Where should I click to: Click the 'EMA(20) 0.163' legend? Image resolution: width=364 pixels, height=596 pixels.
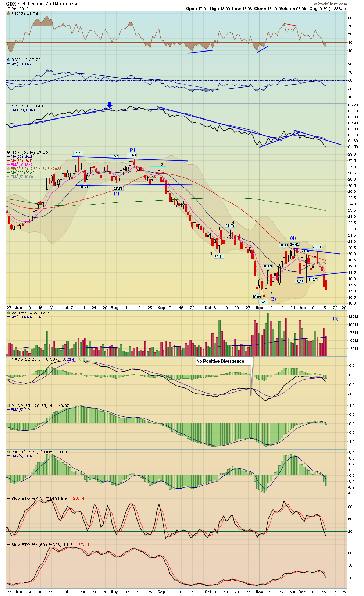click(x=23, y=110)
